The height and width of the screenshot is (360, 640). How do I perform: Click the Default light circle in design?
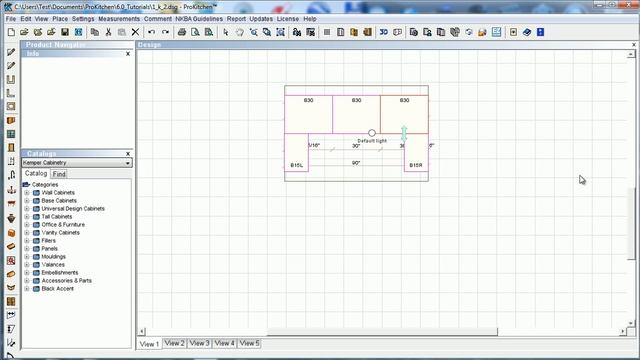371,133
